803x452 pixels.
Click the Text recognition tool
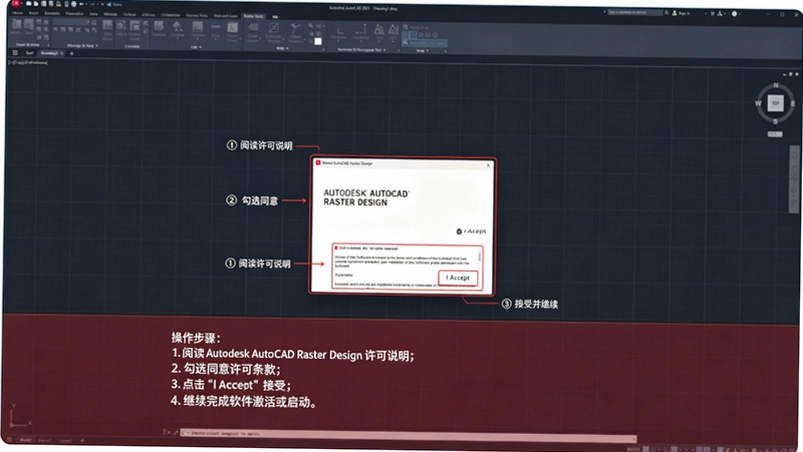point(379,32)
